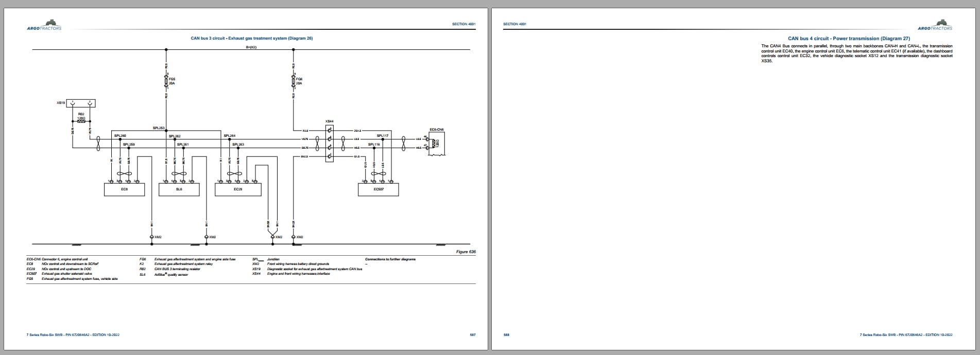Click the Argo Tractors logo on the left page
The height and width of the screenshot is (355, 980).
point(44,25)
